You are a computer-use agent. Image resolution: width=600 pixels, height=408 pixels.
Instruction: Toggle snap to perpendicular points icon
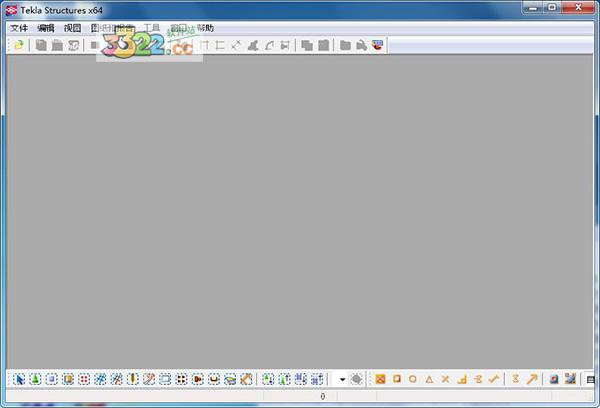coord(462,379)
